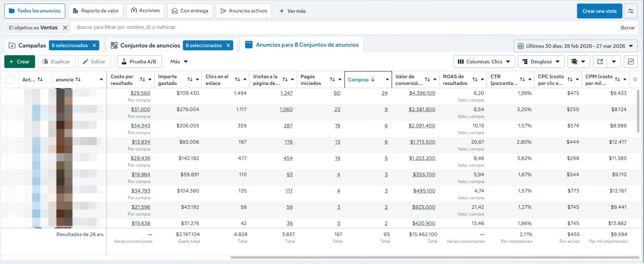Toggle the select-all ads checkbox
The width and height of the screenshot is (644, 264).
click(x=10, y=80)
